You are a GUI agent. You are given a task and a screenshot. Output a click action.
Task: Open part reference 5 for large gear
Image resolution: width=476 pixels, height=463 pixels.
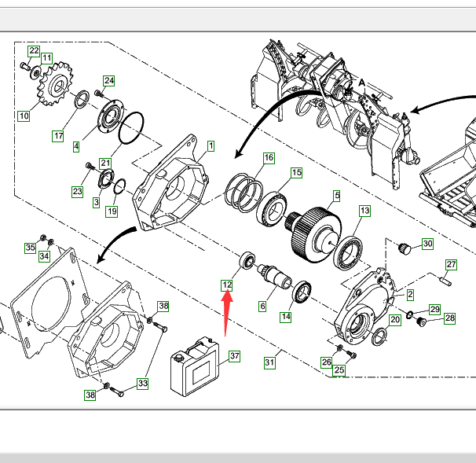(x=336, y=195)
